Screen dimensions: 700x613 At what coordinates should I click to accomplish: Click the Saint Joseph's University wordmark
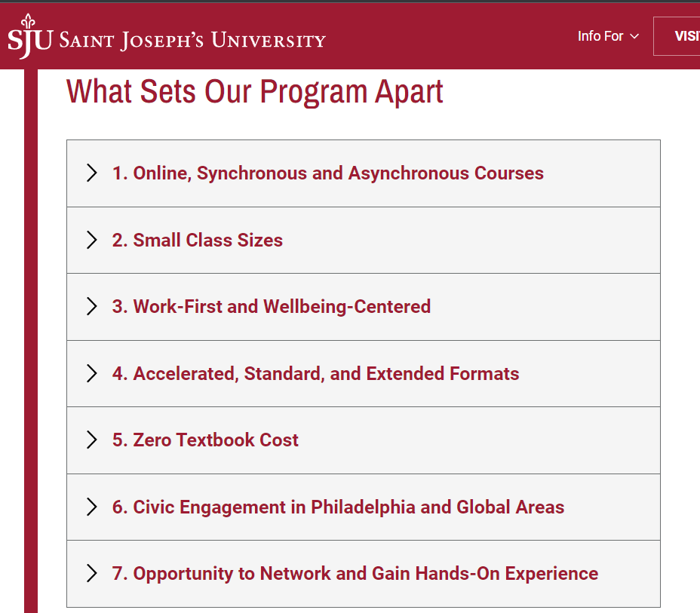click(192, 40)
